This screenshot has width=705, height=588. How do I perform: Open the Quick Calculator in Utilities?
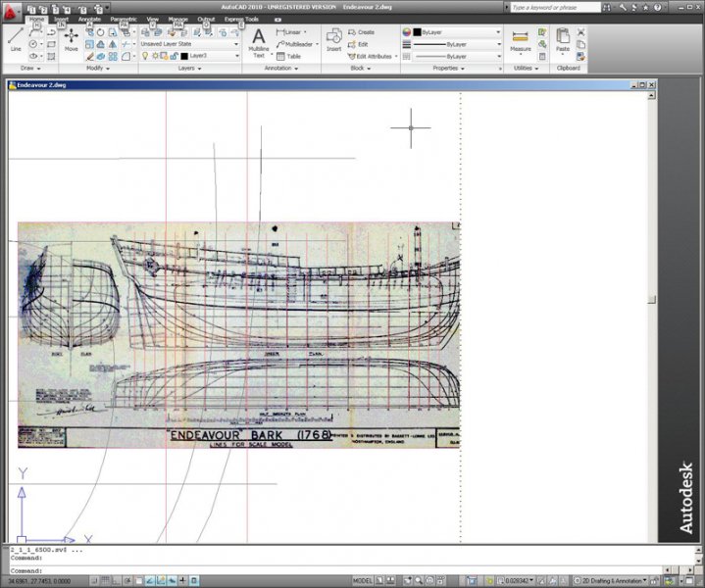click(x=542, y=56)
